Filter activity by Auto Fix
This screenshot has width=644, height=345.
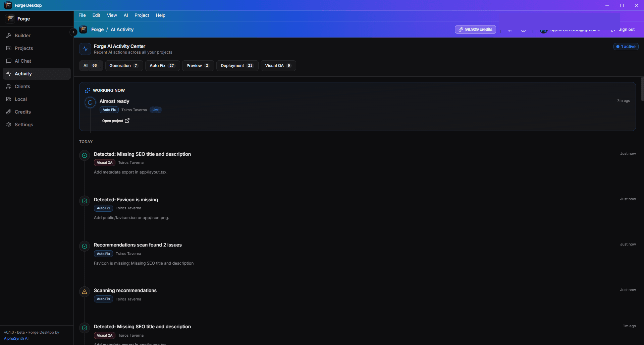pyautogui.click(x=162, y=66)
